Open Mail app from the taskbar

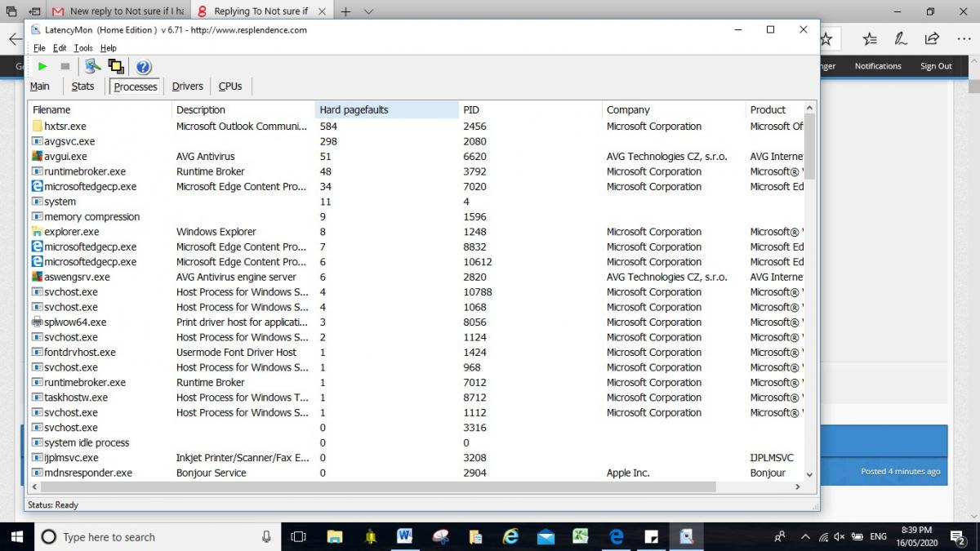click(x=546, y=536)
